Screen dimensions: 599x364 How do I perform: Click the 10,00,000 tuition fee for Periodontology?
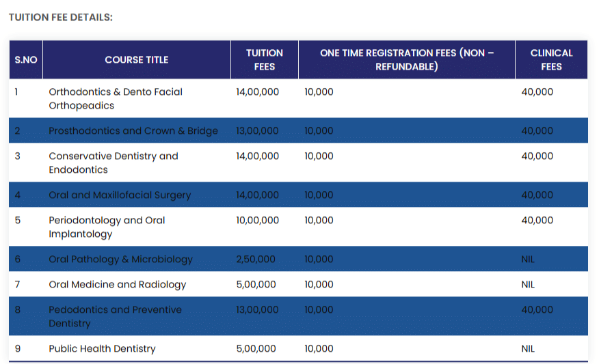click(258, 221)
